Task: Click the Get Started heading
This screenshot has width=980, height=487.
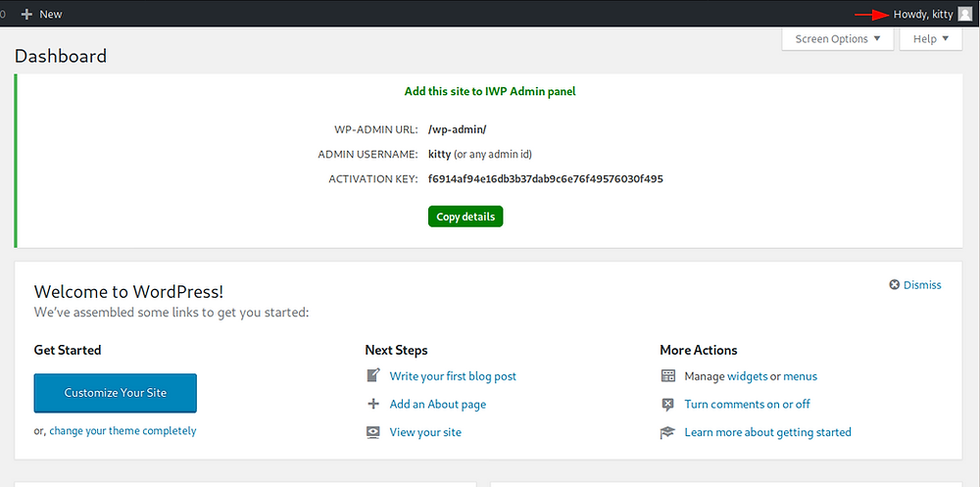Action: 68,350
